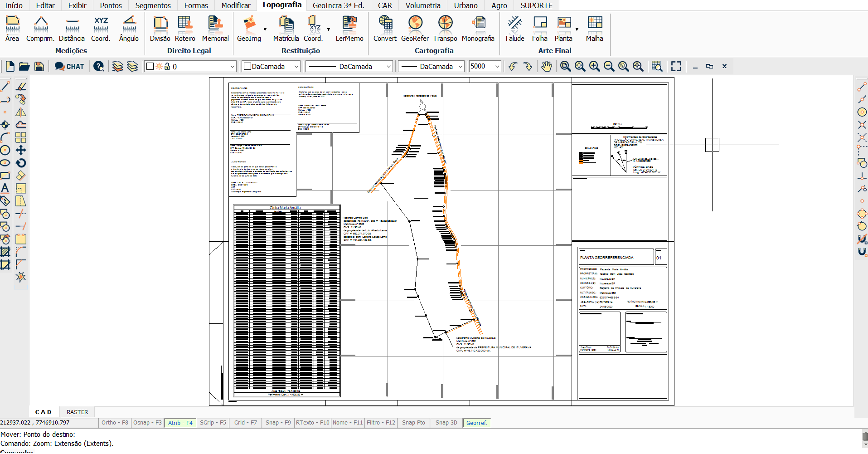Open the Folha sheet tool
Screen dimensions: 868x454
(540, 29)
